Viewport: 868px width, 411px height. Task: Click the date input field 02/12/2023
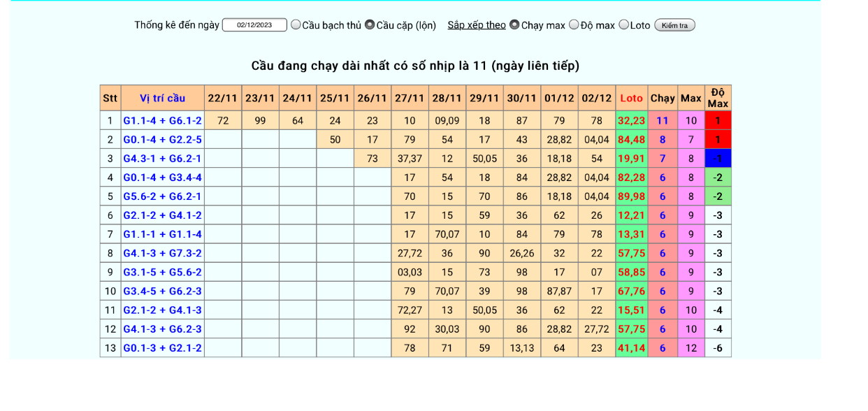pyautogui.click(x=254, y=25)
